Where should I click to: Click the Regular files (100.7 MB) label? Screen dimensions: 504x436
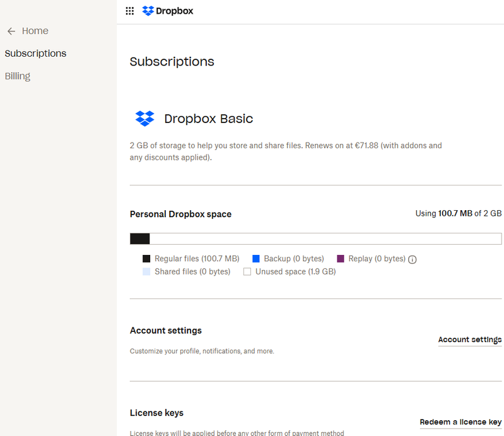(x=197, y=259)
